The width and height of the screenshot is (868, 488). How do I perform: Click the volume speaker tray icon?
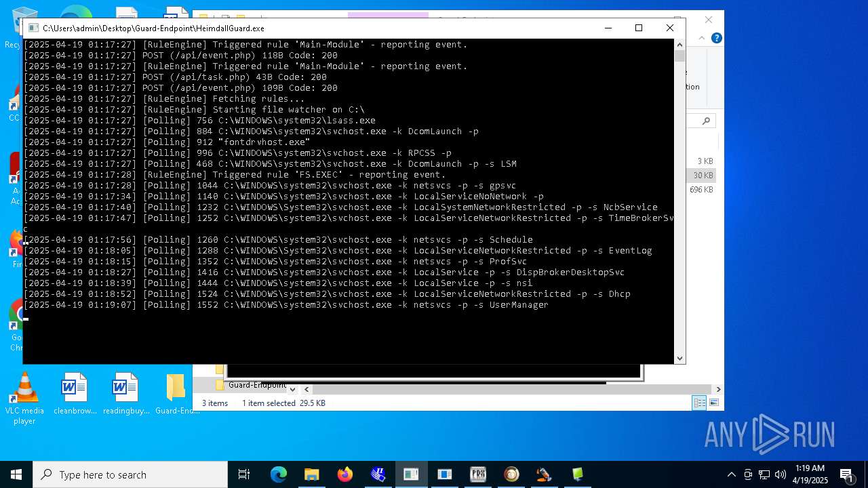click(781, 474)
